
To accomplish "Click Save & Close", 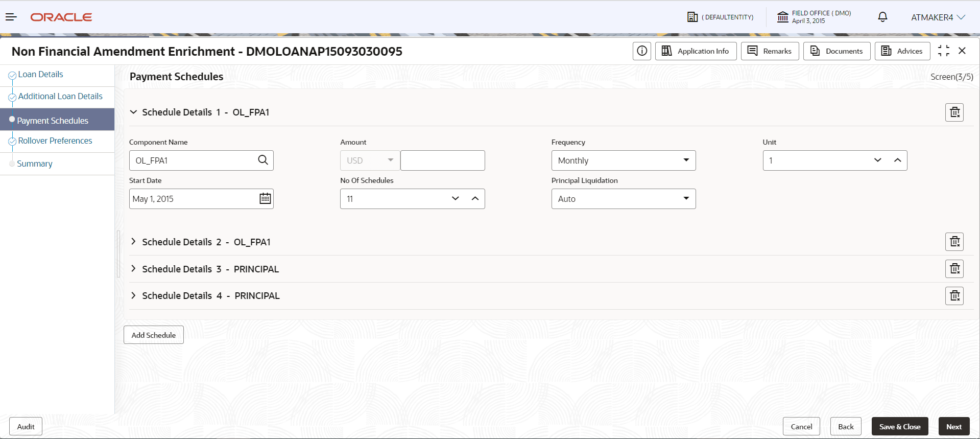I will [900, 427].
